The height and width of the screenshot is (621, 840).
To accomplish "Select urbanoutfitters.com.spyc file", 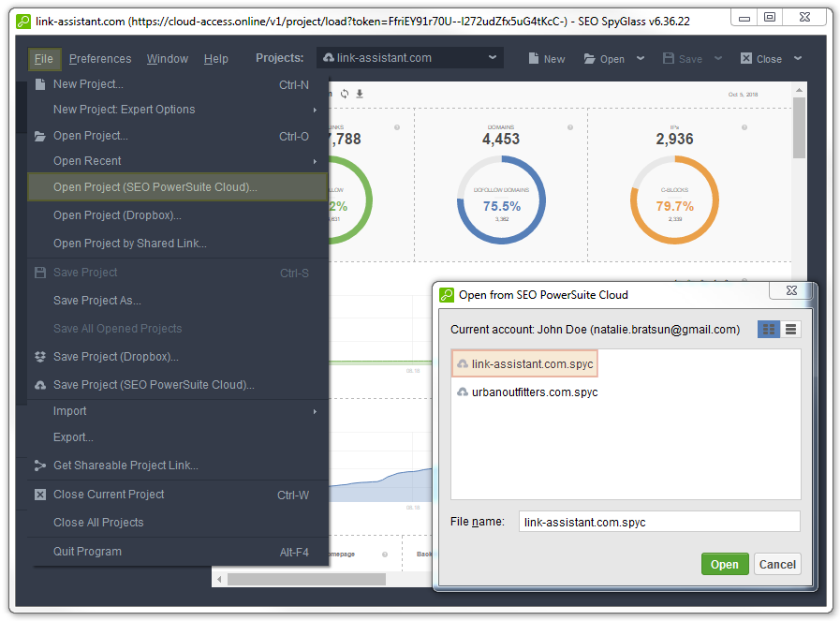I will pyautogui.click(x=527, y=392).
